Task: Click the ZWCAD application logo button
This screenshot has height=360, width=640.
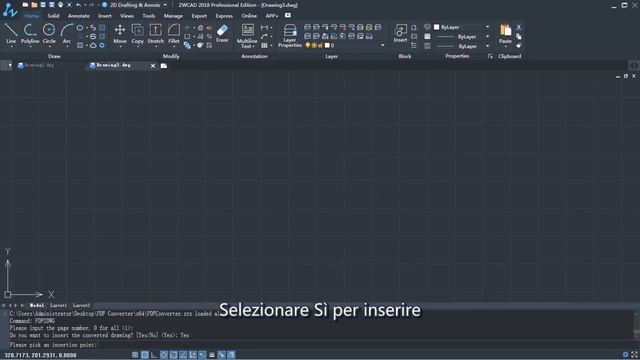Action: pyautogui.click(x=9, y=10)
